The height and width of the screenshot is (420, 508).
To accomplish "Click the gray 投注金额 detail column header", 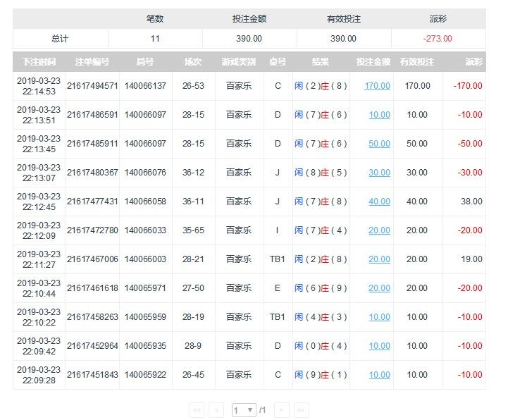I will [x=373, y=61].
